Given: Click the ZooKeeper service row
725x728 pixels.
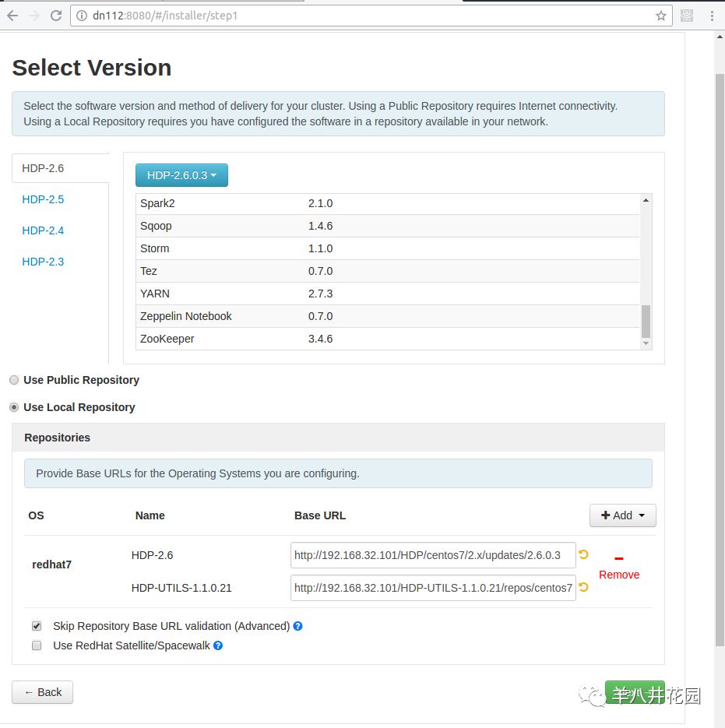Looking at the screenshot, I should (x=388, y=339).
